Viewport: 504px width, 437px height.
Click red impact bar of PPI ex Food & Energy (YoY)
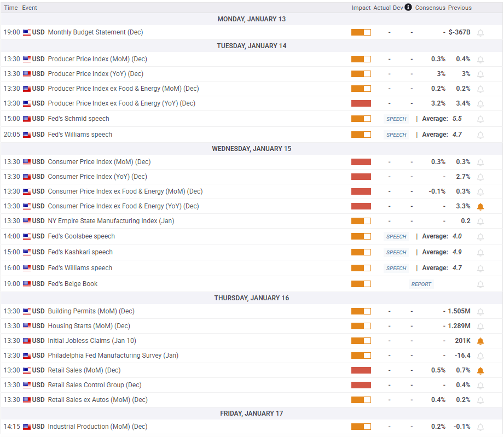tap(361, 103)
